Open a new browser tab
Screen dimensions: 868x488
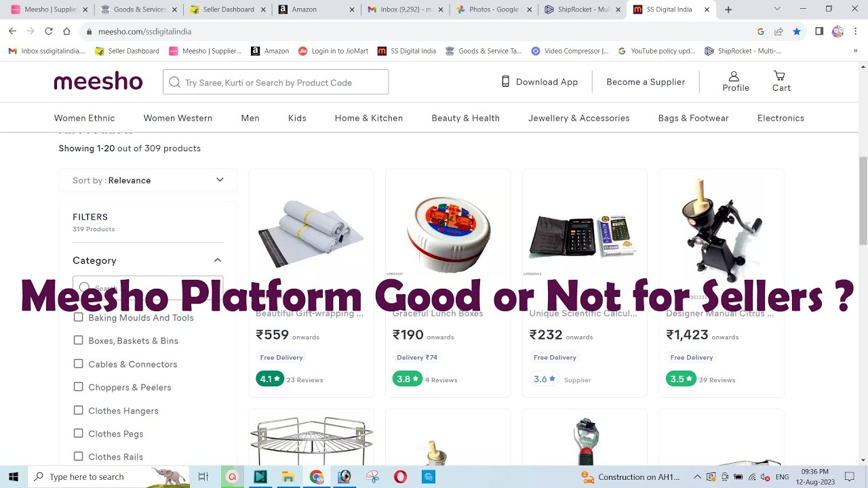(728, 9)
